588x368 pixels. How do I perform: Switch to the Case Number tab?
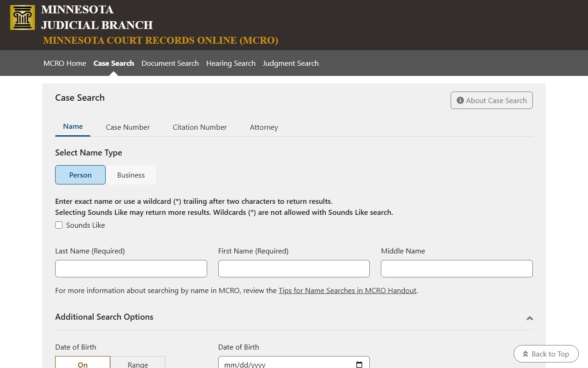tap(128, 127)
